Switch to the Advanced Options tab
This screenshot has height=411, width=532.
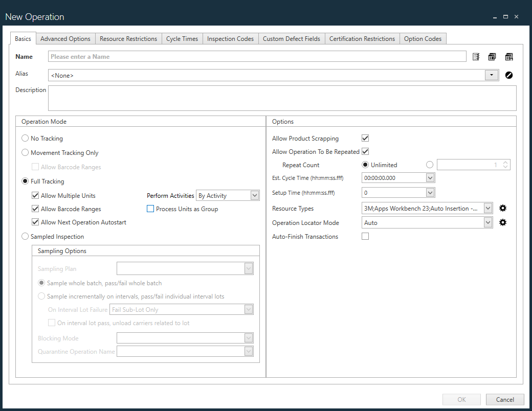tap(65, 39)
